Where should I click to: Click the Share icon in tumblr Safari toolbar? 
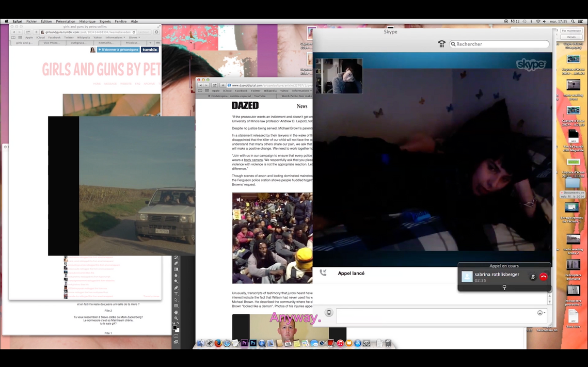(x=28, y=32)
